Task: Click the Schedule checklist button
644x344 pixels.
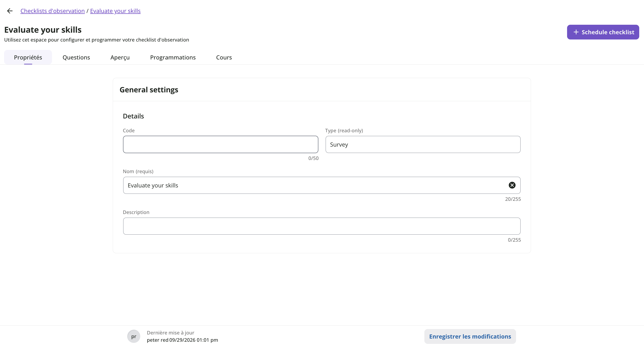Action: 603,32
